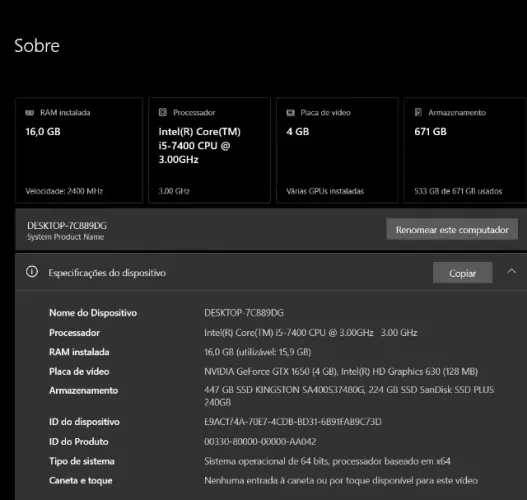Click the 16,0 GB RAM value card

43,131
